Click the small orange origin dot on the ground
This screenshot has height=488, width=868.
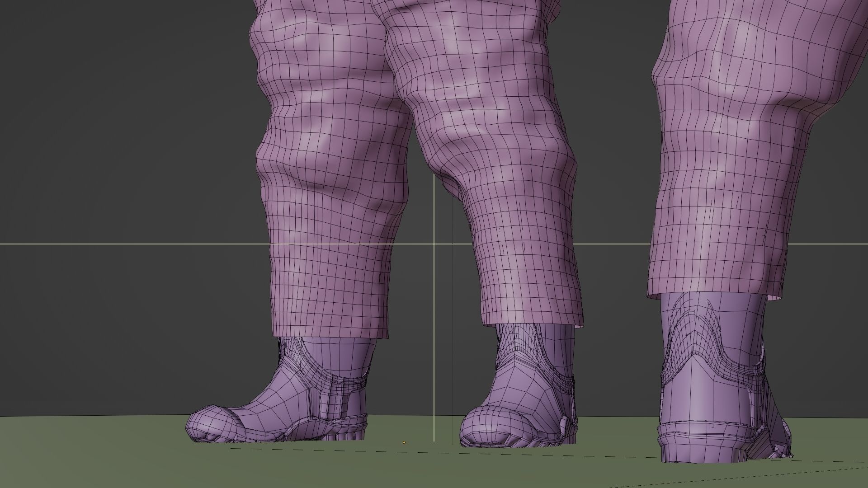click(x=404, y=442)
